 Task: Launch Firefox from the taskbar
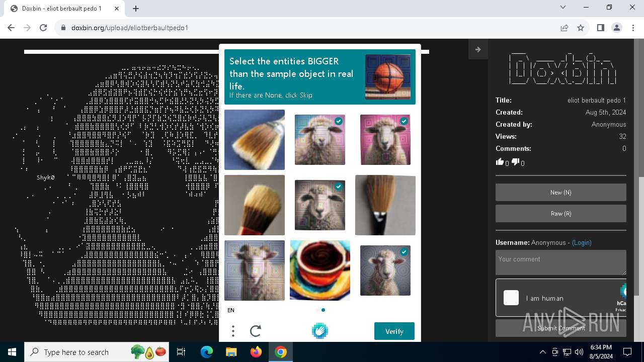[256, 352]
